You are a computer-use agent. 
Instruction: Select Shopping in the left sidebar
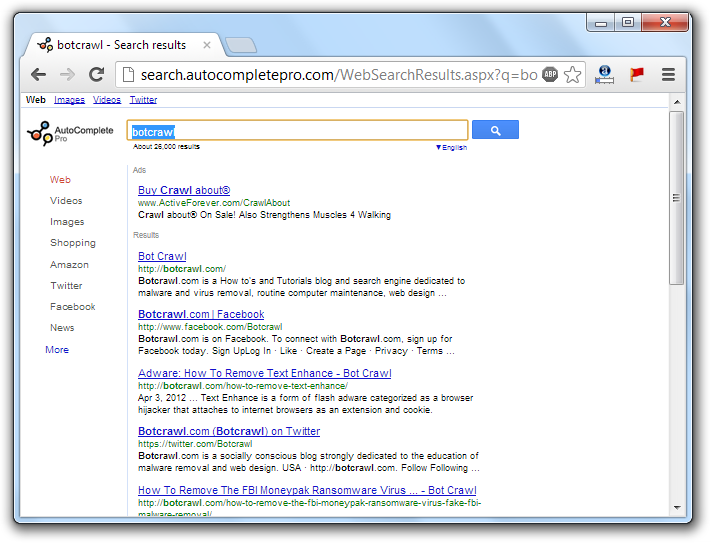[x=73, y=243]
